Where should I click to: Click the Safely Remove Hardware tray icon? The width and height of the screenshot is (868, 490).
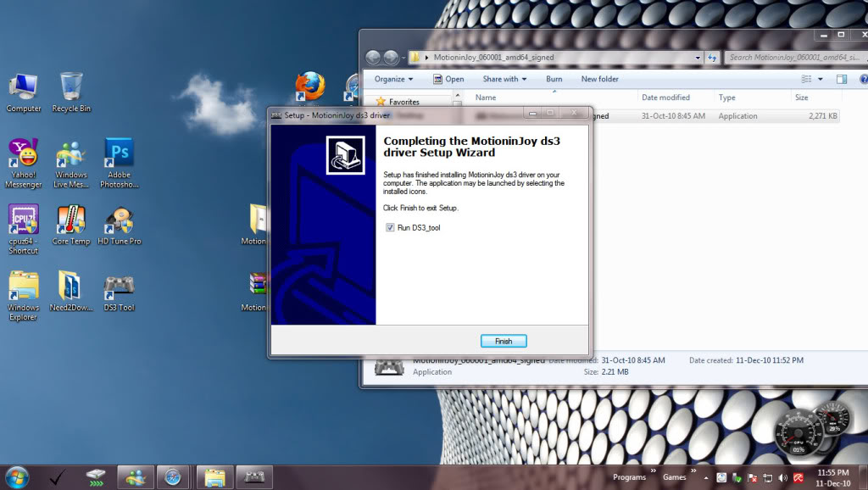click(737, 478)
